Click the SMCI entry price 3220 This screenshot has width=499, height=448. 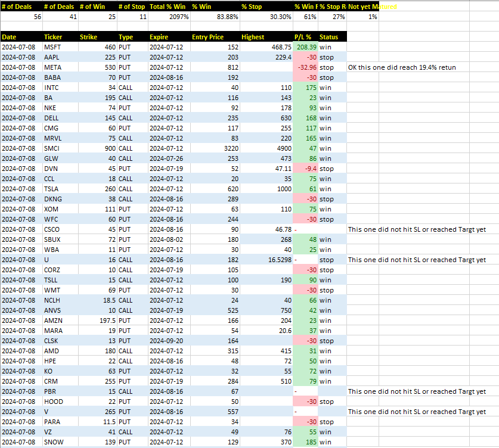coord(215,148)
